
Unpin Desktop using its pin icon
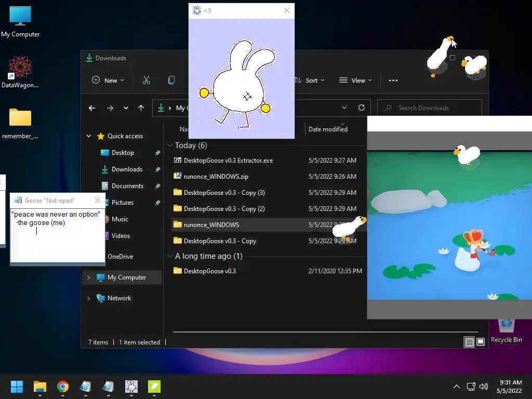click(157, 153)
